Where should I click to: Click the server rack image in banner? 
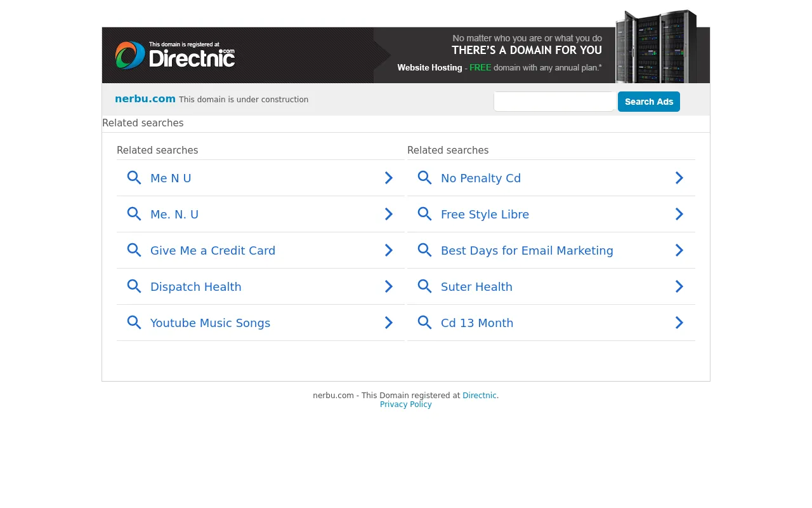tap(656, 46)
